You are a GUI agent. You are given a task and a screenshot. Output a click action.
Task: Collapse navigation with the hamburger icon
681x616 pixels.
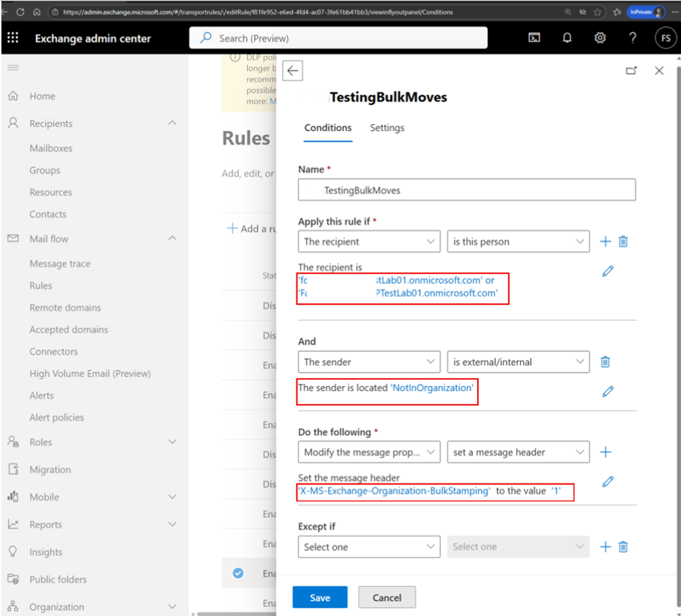[x=13, y=67]
